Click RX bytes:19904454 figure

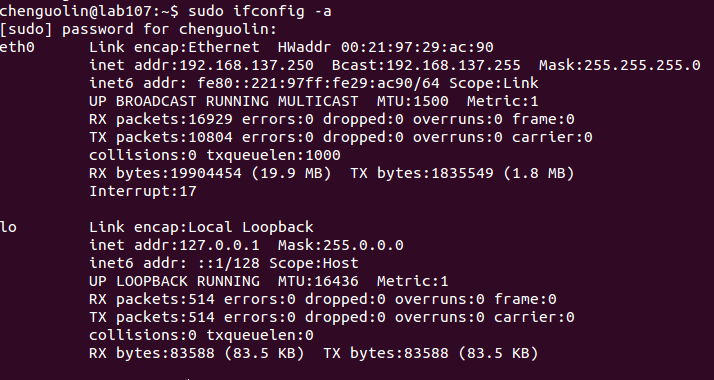coord(165,173)
